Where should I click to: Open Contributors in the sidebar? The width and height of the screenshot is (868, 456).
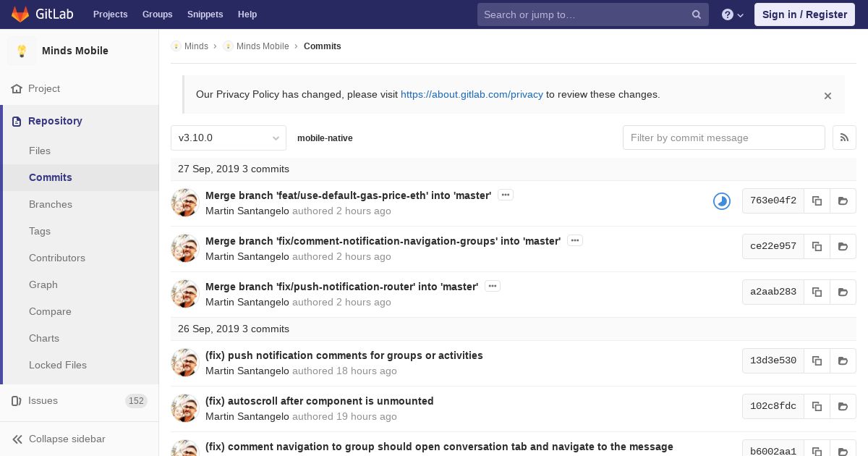click(x=57, y=258)
